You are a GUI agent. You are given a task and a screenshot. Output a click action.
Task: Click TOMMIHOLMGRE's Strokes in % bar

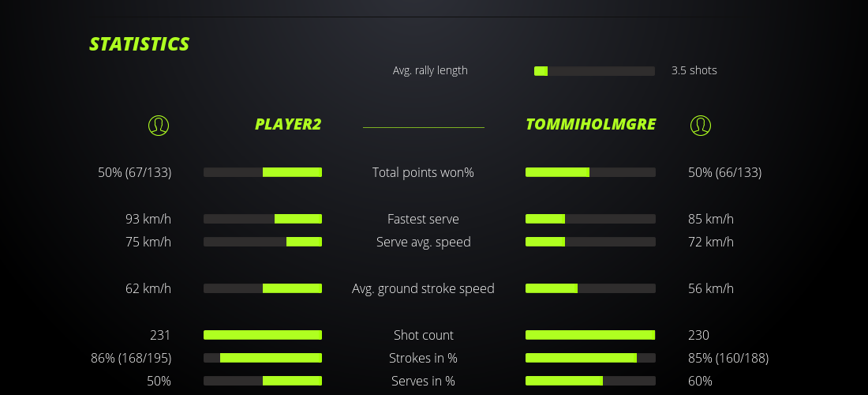[590, 358]
